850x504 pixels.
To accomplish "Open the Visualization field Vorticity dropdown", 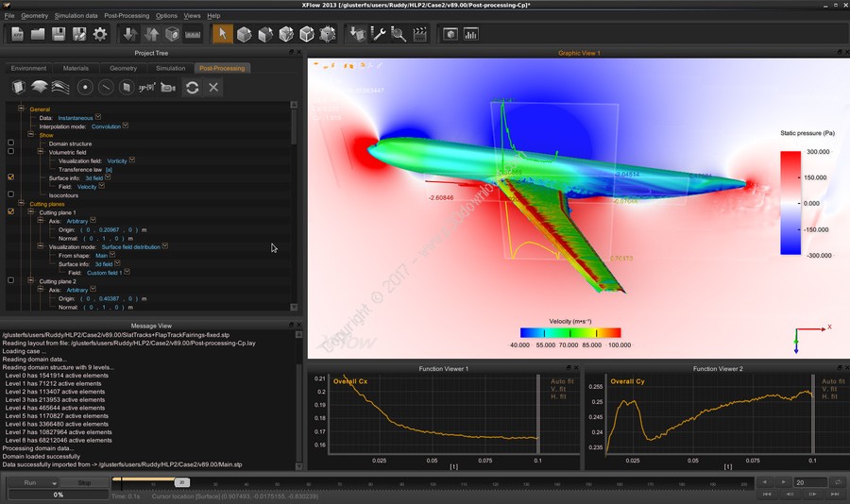I will pos(132,160).
